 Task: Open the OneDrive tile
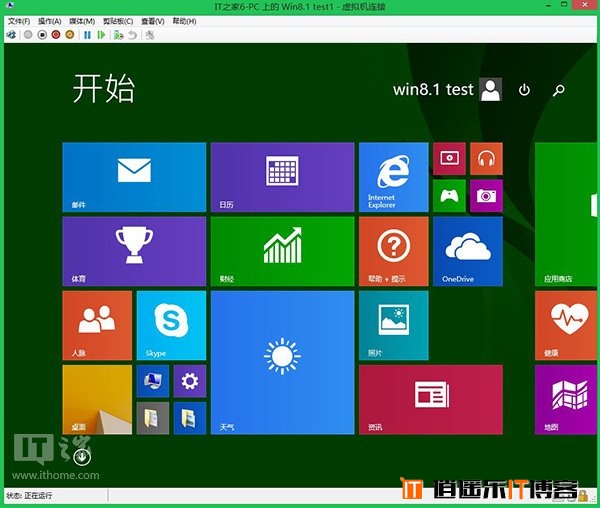point(468,251)
